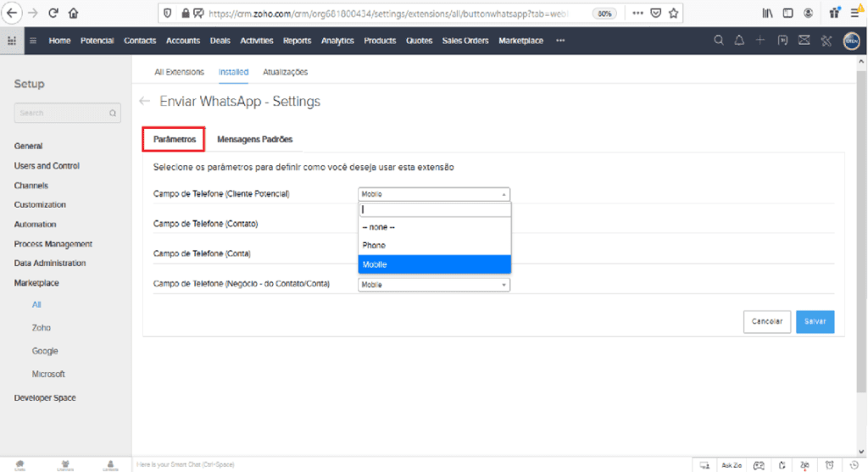
Task: Bookmark page with Firefox star icon
Action: coord(673,14)
